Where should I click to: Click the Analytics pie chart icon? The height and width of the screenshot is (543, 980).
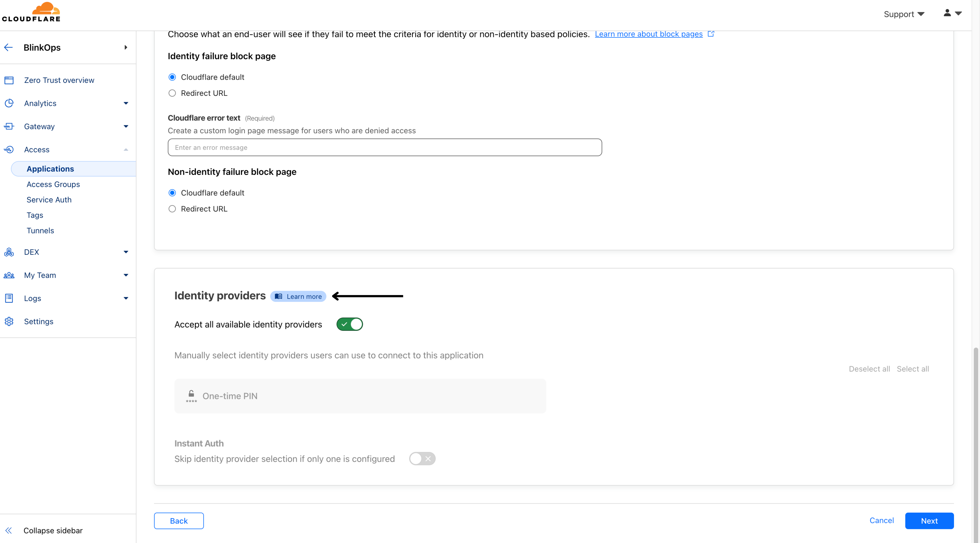click(x=9, y=103)
